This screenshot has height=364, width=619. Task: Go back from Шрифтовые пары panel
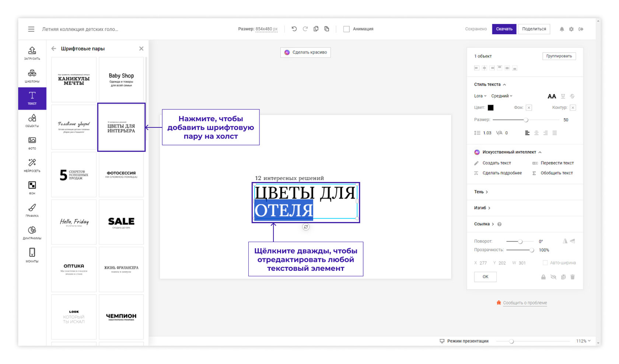coord(54,49)
